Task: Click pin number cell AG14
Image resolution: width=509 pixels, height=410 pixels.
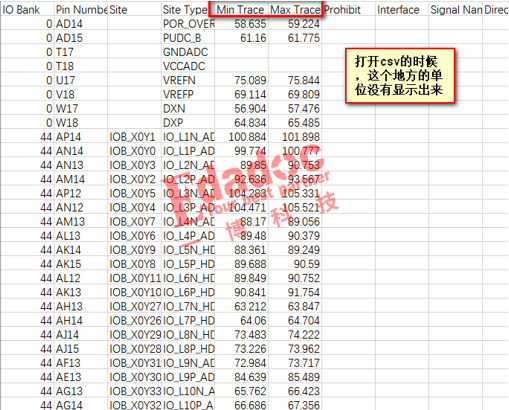Action: [81, 405]
